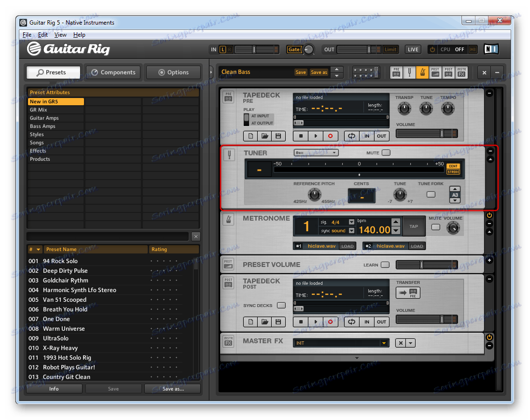
Task: Create new file in Tapedeck Pre
Action: [x=251, y=136]
